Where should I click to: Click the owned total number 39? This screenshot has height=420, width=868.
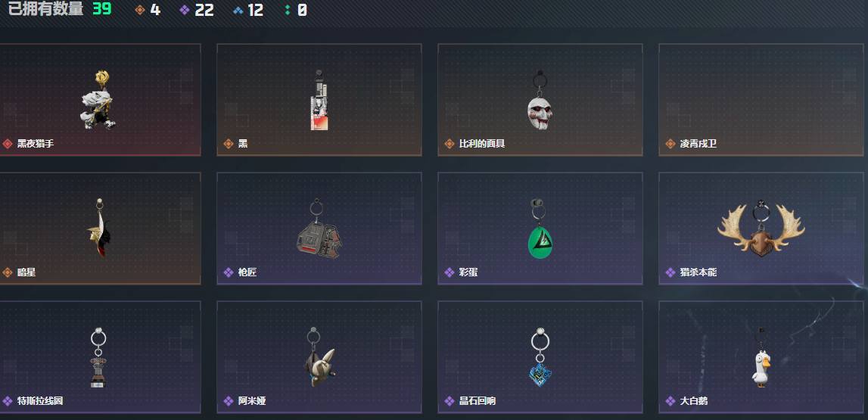click(102, 9)
